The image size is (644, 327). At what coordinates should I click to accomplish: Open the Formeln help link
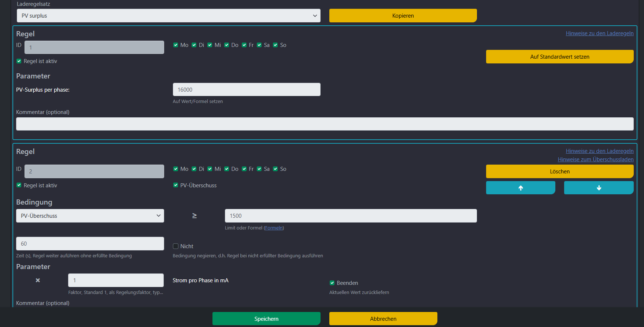274,228
